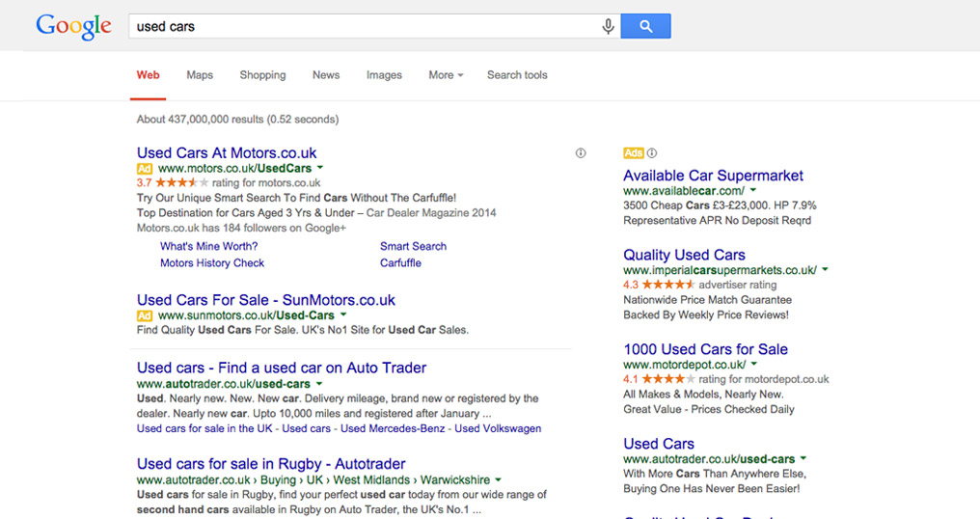This screenshot has height=519, width=980.
Task: Open Used cars for sale in the UK sublink
Action: [205, 428]
